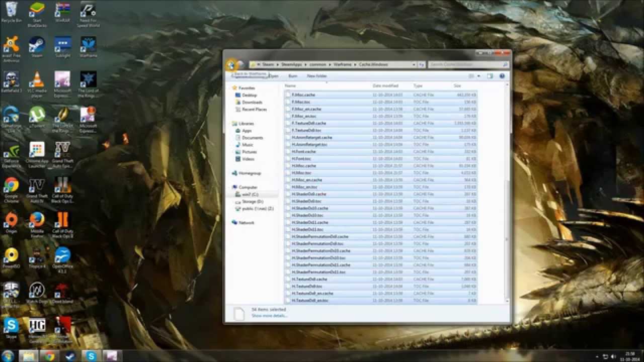Open the uTorrent desktop shortcut
644x362 pixels.
[37, 117]
